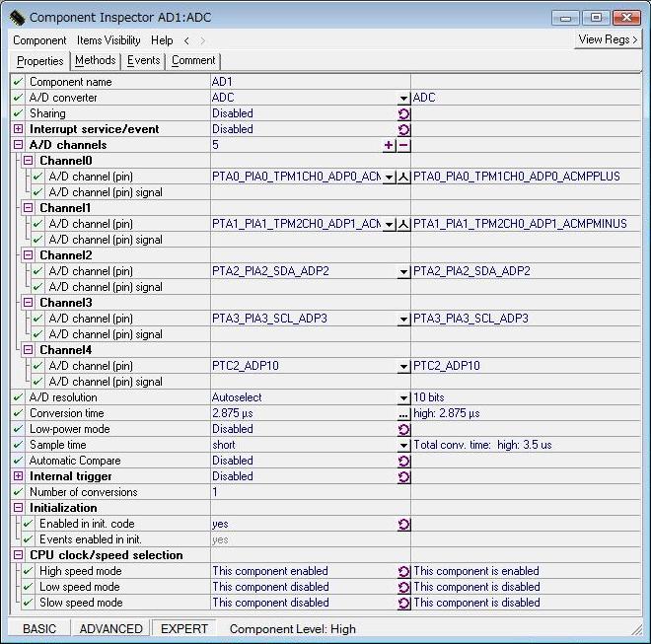
Task: Click the Sample time checkmark icon
Action: coord(18,445)
